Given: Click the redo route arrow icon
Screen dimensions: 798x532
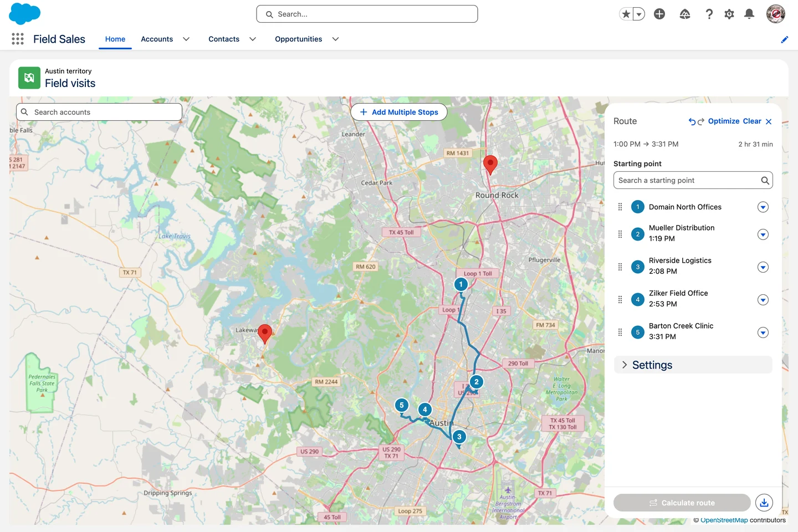Looking at the screenshot, I should 701,121.
